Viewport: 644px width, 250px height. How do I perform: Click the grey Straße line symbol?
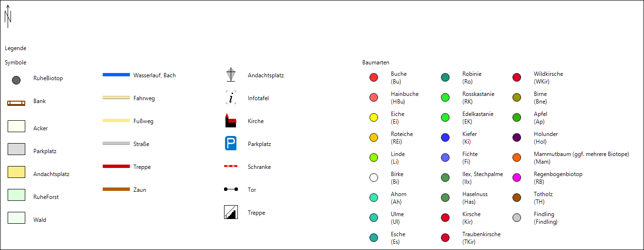pos(116,143)
